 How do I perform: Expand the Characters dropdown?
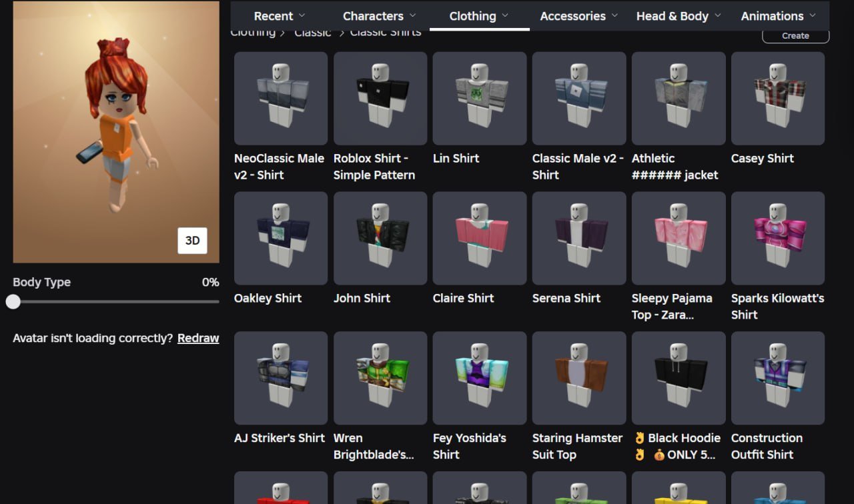[379, 16]
